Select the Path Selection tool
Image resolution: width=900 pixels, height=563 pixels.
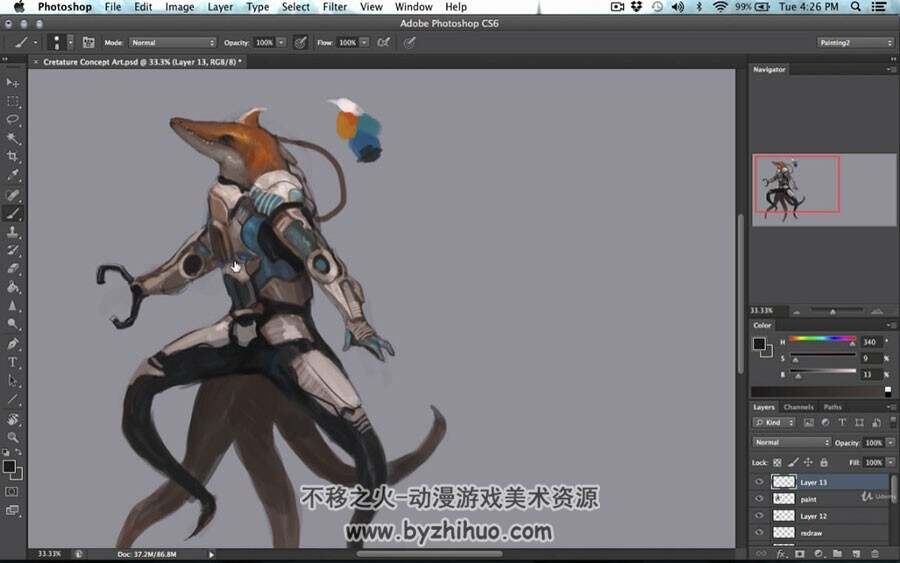tap(12, 380)
